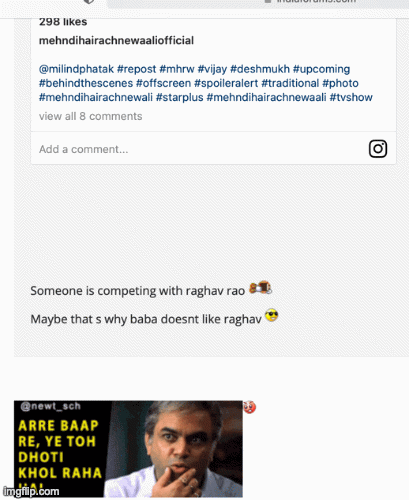409x500 pixels.
Task: Open the #vijay hashtag
Action: pyautogui.click(x=212, y=69)
